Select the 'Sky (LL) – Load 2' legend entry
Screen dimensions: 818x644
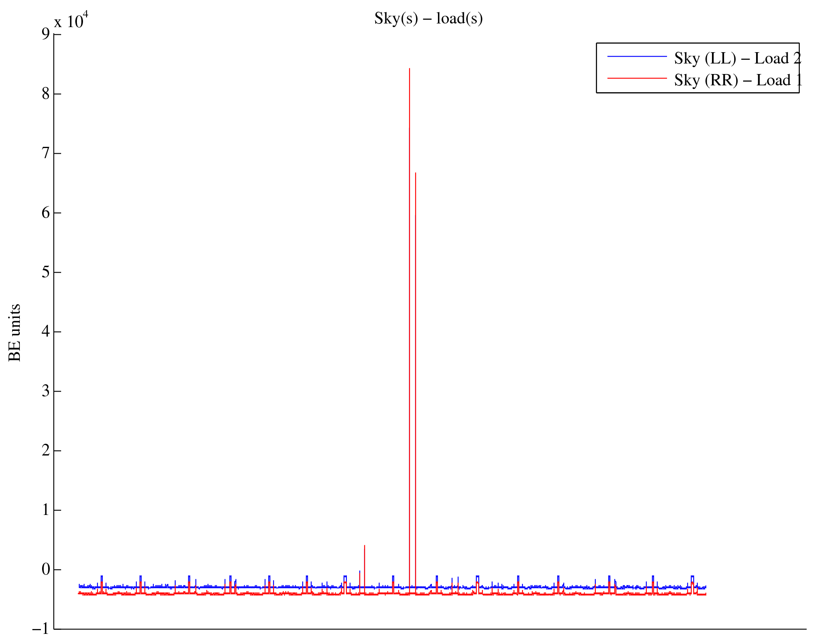click(x=737, y=58)
